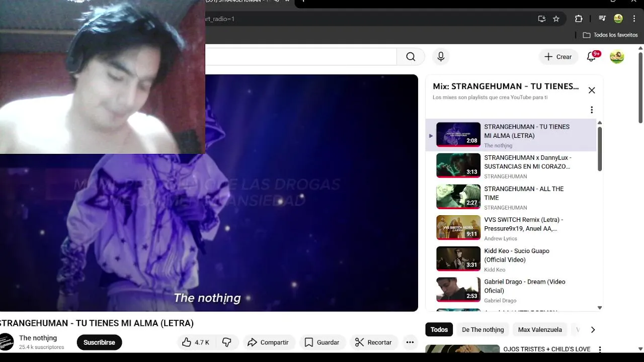
Task: Click Compartir share button
Action: tap(268, 342)
